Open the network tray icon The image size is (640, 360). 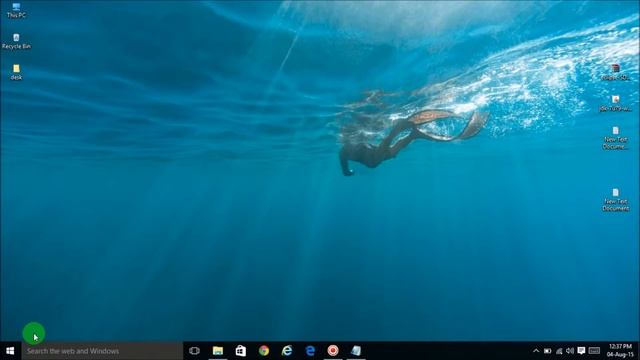click(559, 351)
